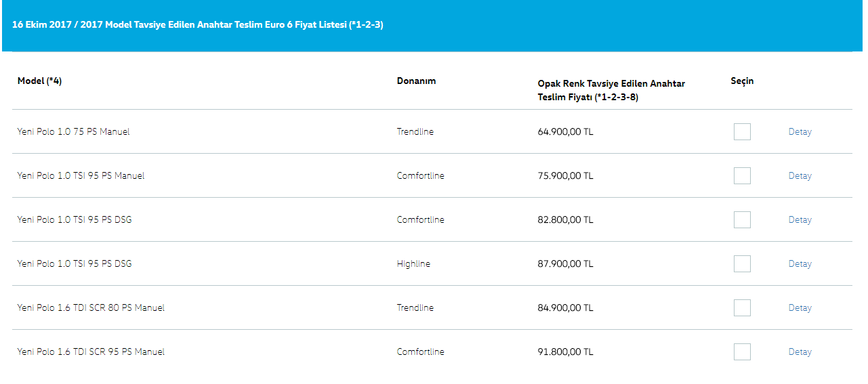Click the 'Model (*4)' column header

[40, 81]
